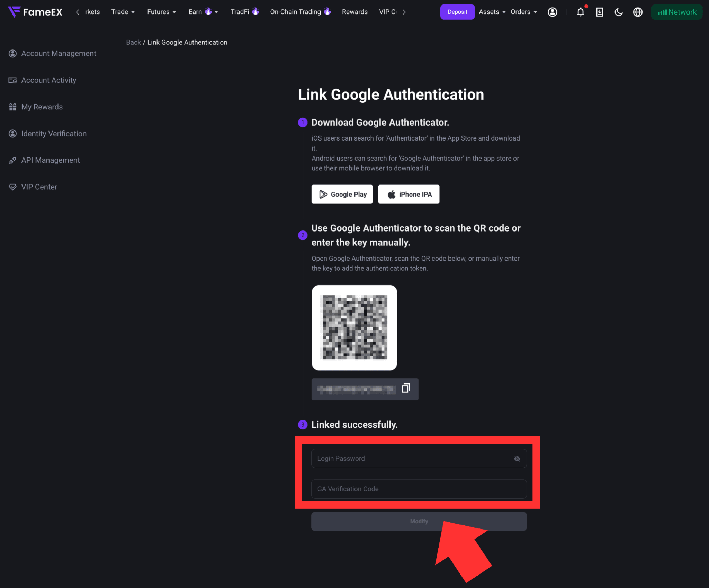Expand the Trade dropdown
The image size is (709, 588).
pos(123,12)
